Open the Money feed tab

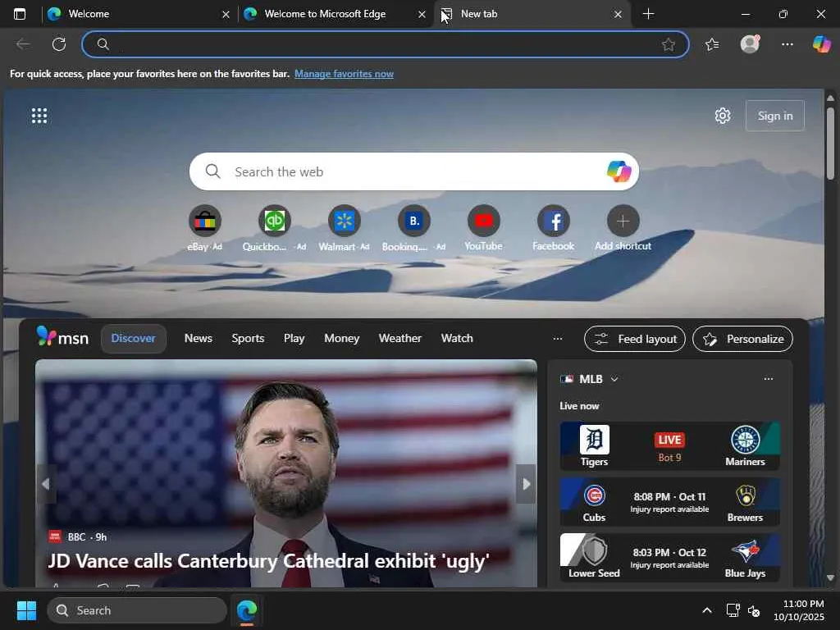click(x=342, y=339)
